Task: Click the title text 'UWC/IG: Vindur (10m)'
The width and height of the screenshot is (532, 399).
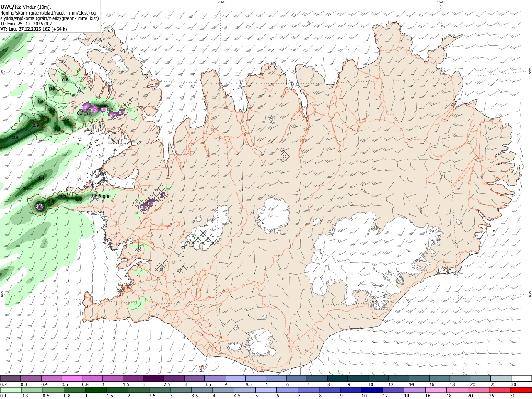Action: (25, 7)
